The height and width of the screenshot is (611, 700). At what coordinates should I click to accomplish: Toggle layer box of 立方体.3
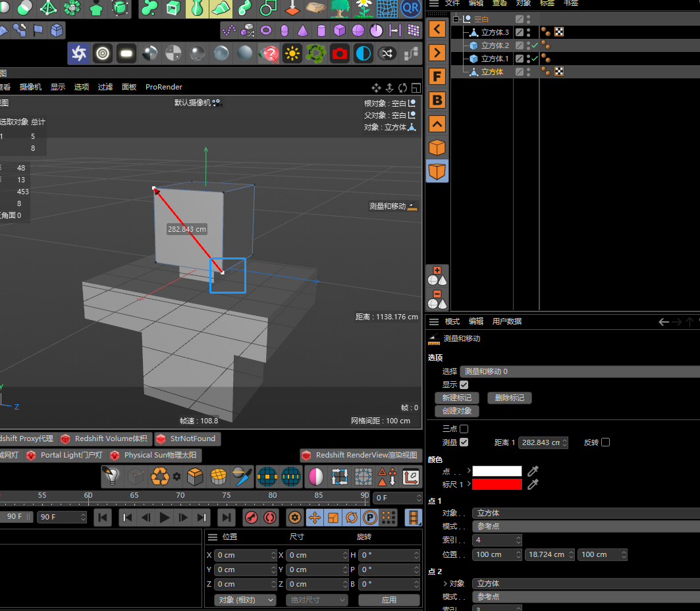519,32
